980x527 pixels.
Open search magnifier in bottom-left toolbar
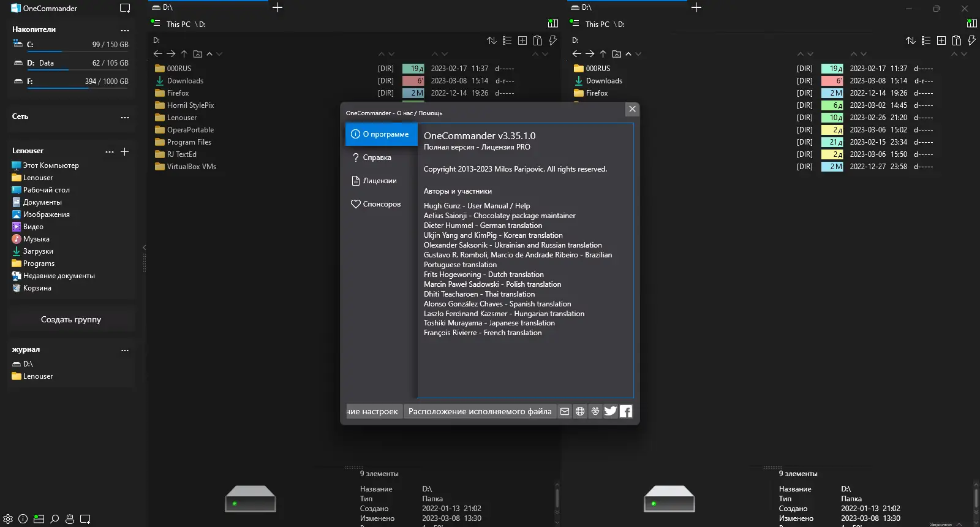[55, 519]
